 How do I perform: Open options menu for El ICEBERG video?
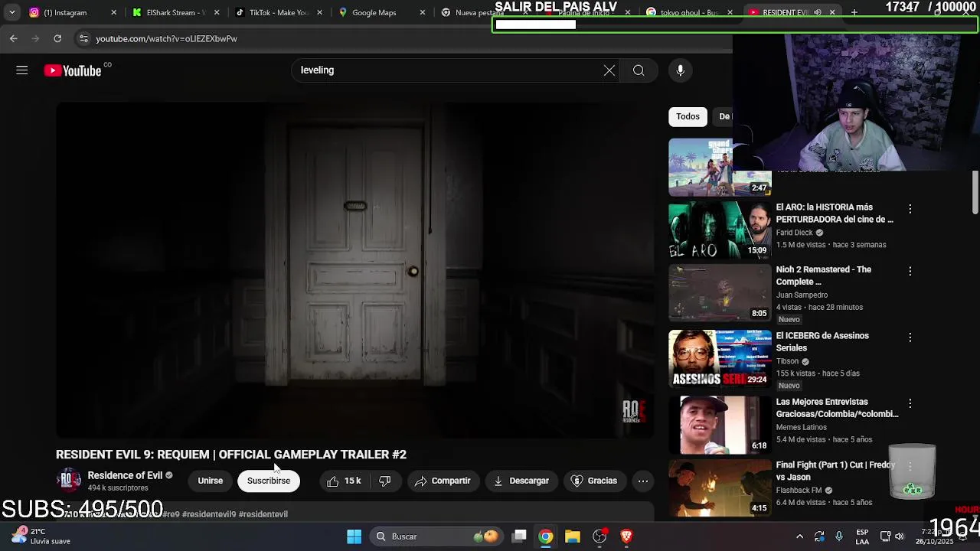point(910,337)
